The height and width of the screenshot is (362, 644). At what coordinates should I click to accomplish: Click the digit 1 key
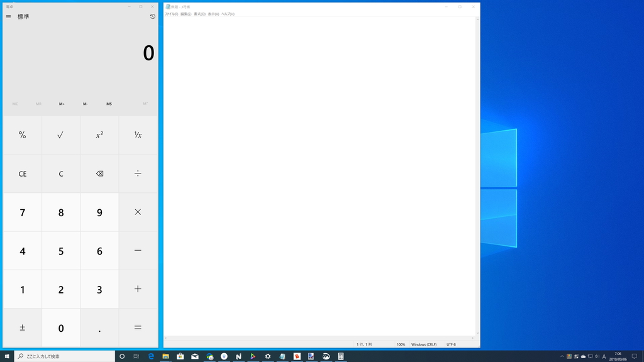(x=23, y=289)
